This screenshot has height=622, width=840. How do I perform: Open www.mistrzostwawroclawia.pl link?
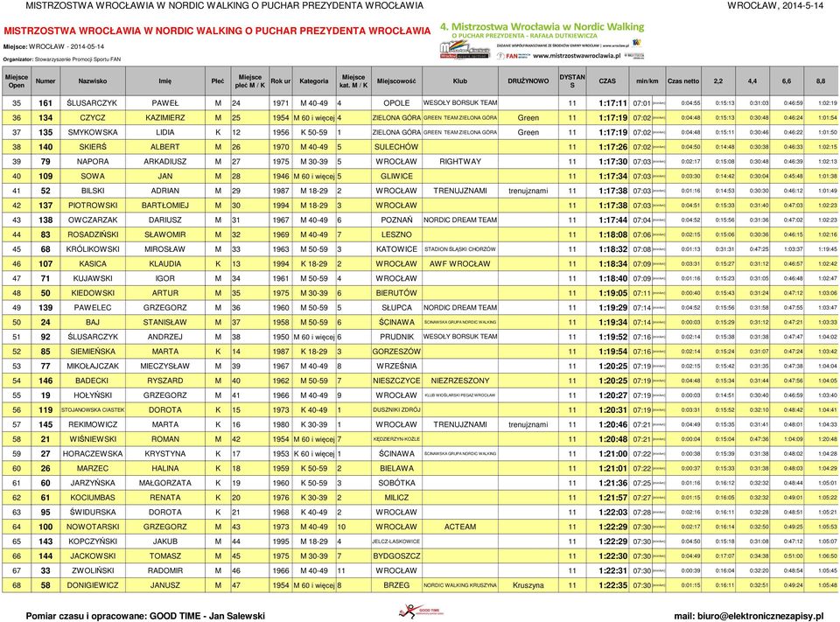[x=577, y=56]
